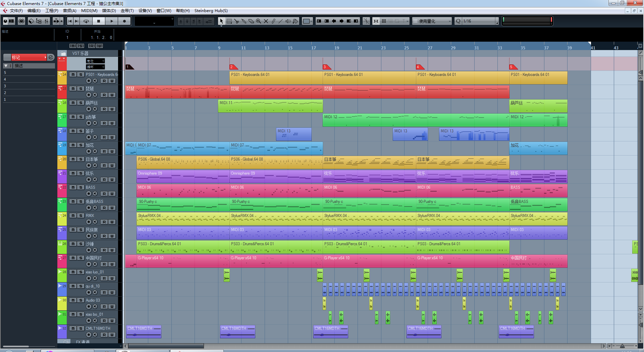Toggle Read automation on 日本筝 track
The image size is (644, 352).
pos(105,166)
